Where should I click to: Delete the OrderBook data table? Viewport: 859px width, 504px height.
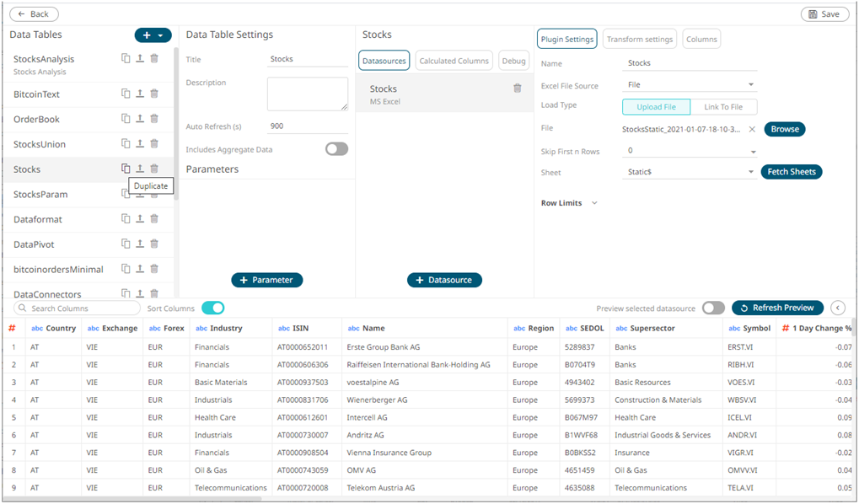tap(154, 119)
